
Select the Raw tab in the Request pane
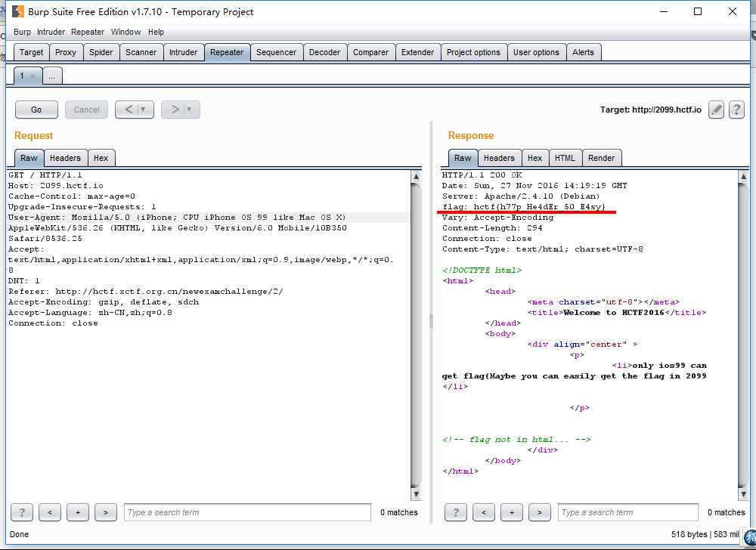coord(29,158)
